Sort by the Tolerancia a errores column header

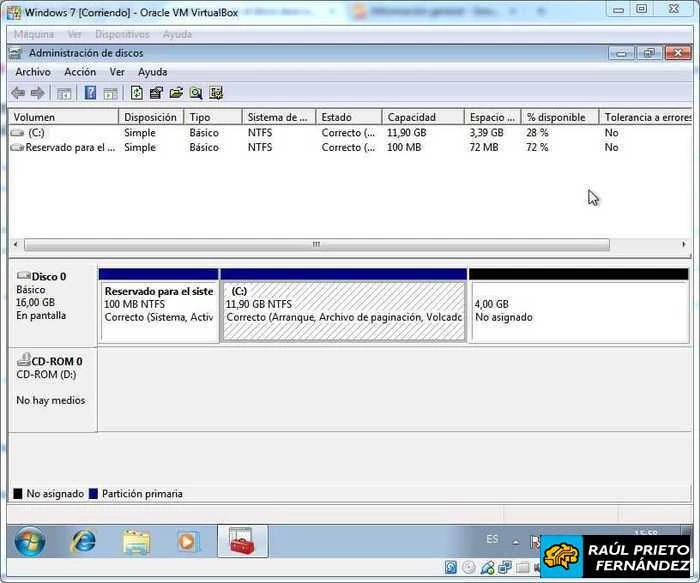(646, 117)
